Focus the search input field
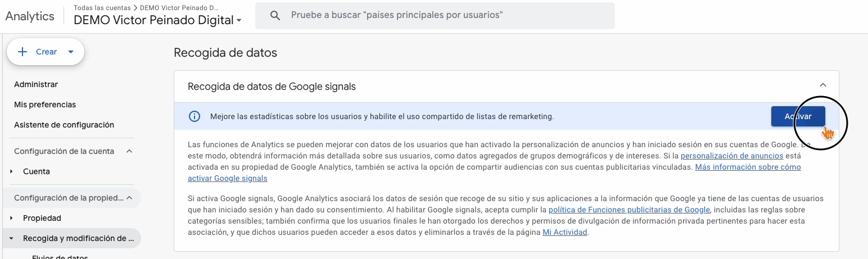This screenshot has width=868, height=259. tap(438, 16)
